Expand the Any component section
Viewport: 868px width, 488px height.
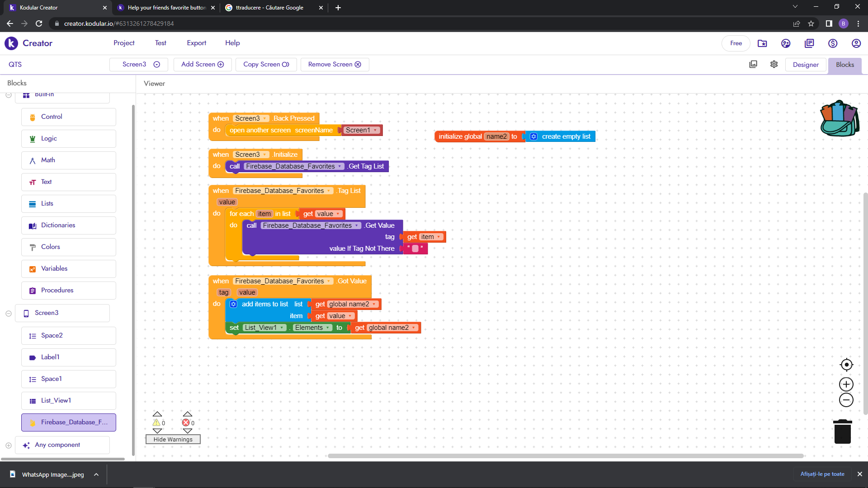coord(9,445)
